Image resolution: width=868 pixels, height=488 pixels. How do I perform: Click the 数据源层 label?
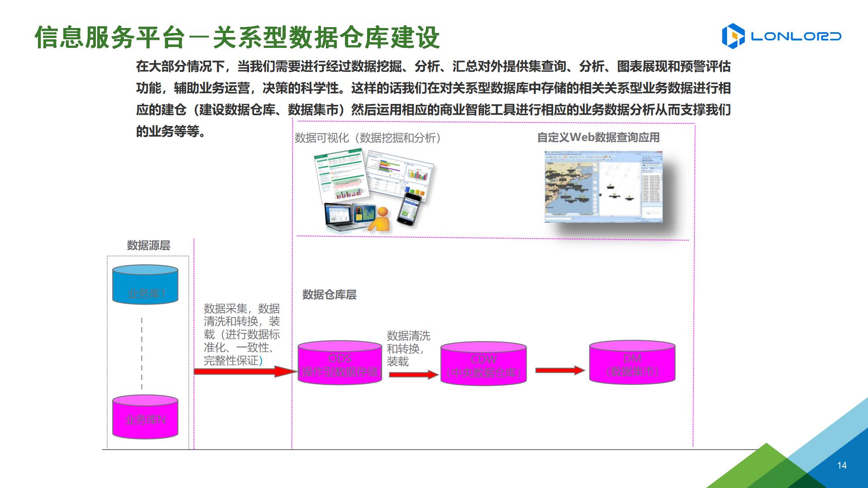tap(148, 245)
